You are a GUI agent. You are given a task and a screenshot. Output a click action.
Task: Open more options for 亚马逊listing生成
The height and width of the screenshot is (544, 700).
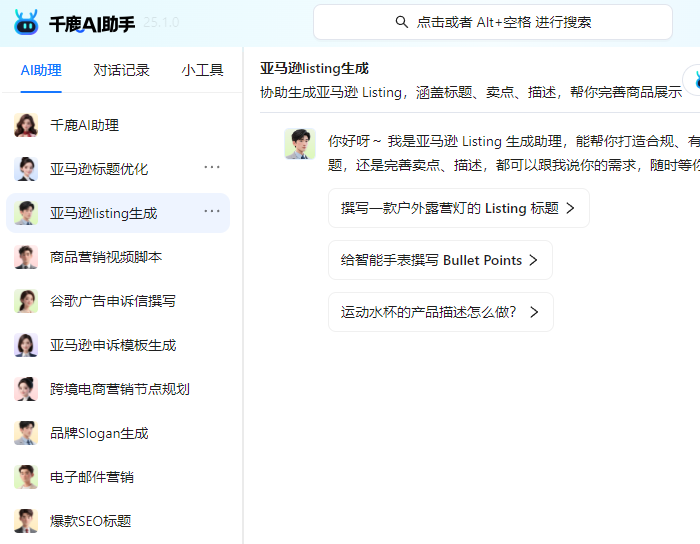point(212,211)
